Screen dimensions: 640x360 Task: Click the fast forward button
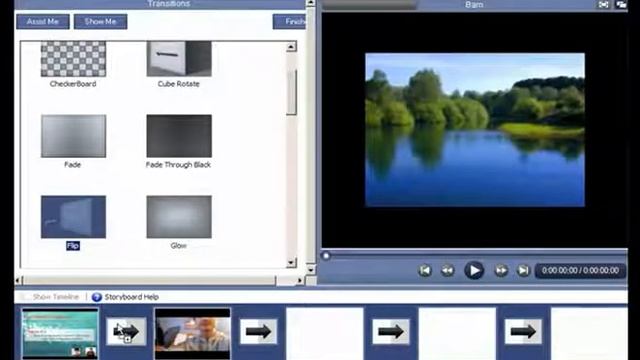[x=501, y=270]
